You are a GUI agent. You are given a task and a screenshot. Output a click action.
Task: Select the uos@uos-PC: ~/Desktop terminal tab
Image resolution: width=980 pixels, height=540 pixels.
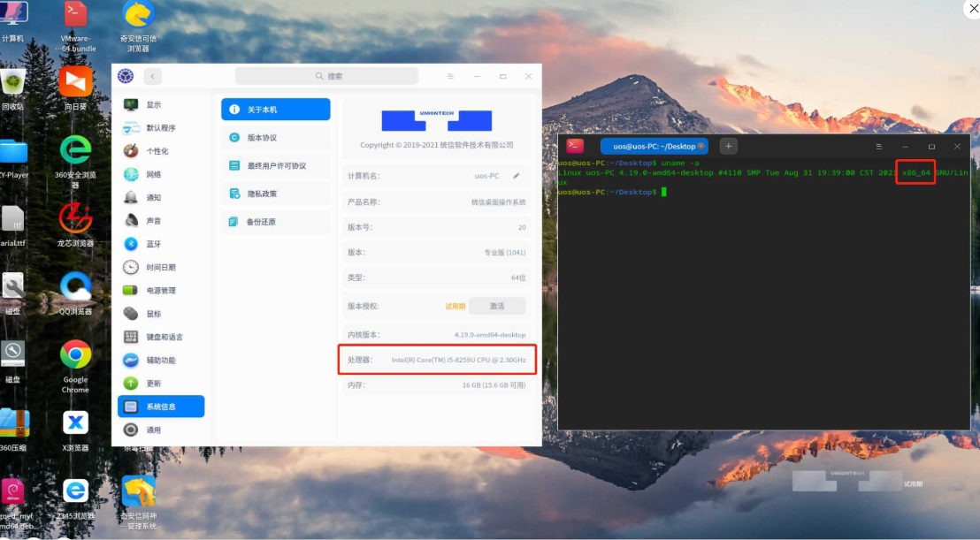(x=654, y=146)
